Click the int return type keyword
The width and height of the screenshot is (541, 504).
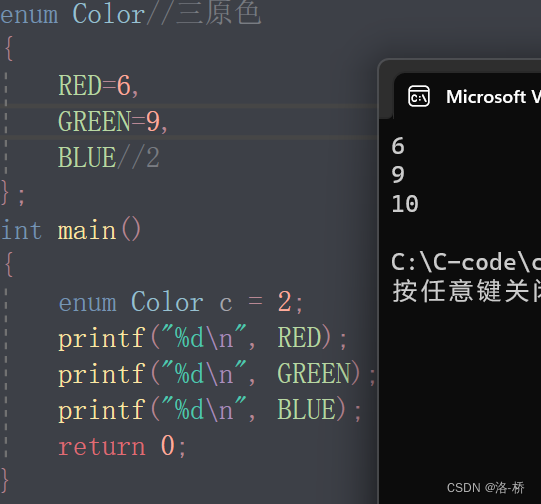pos(21,230)
